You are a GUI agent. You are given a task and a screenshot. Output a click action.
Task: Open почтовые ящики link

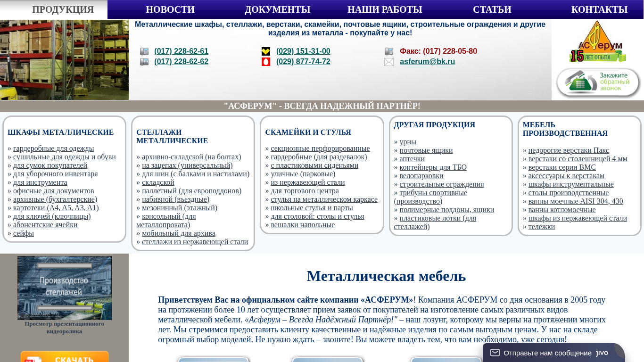pos(426,150)
